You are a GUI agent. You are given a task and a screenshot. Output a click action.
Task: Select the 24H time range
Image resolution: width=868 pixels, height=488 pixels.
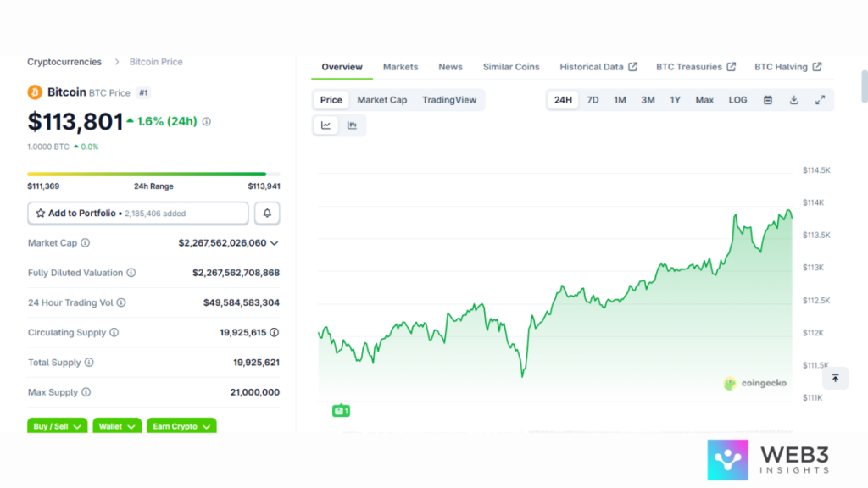(x=563, y=100)
